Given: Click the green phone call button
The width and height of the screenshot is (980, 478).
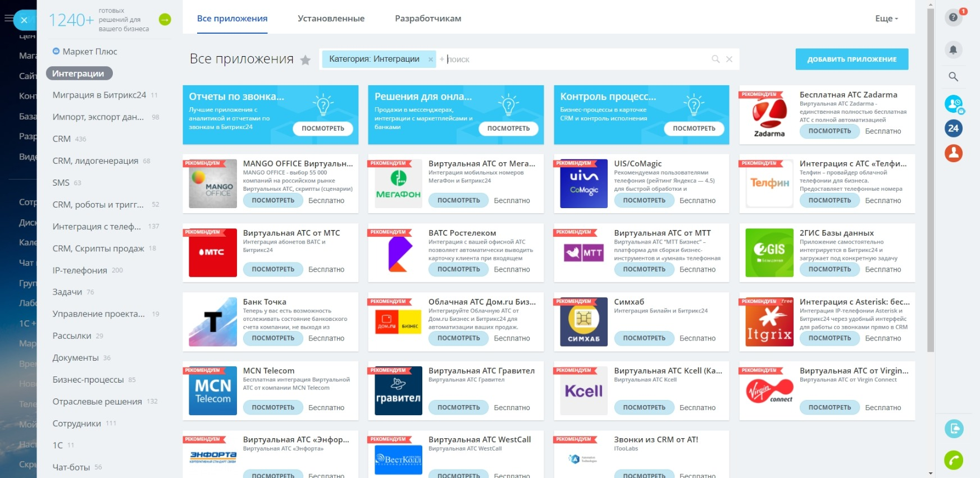Looking at the screenshot, I should tap(953, 460).
